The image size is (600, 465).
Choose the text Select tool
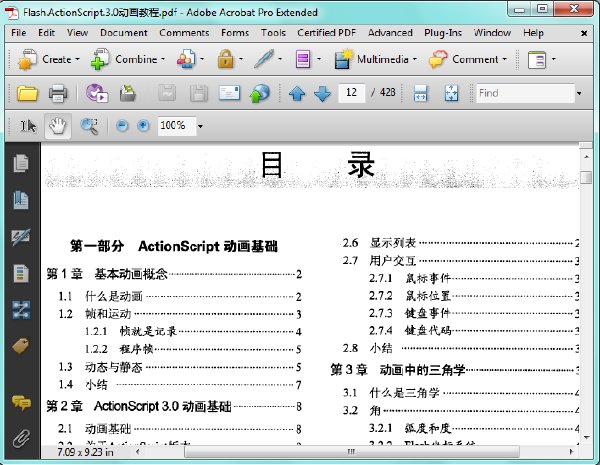[28, 126]
